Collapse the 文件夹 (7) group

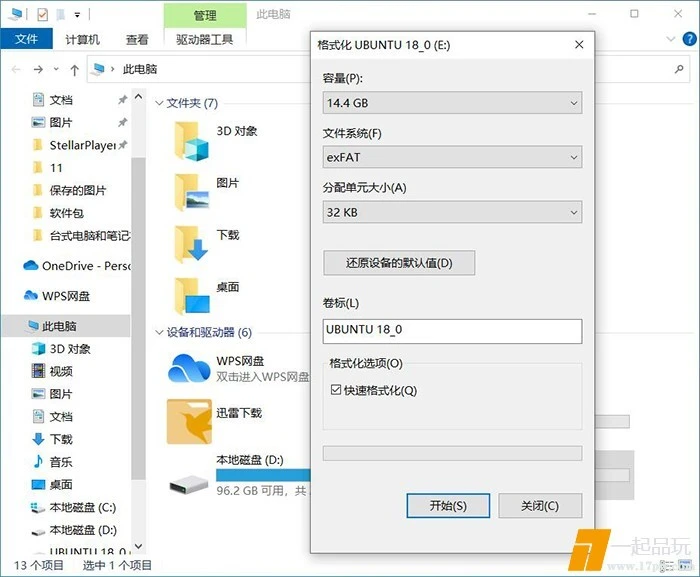[x=158, y=103]
